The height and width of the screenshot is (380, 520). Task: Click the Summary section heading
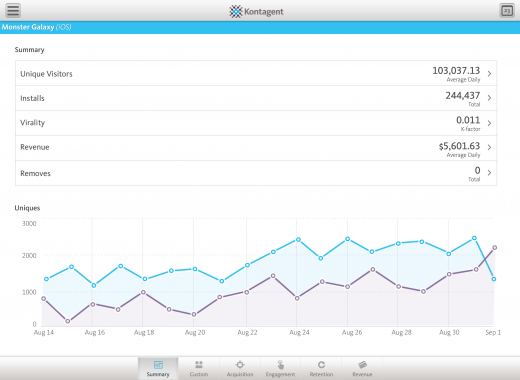click(29, 50)
